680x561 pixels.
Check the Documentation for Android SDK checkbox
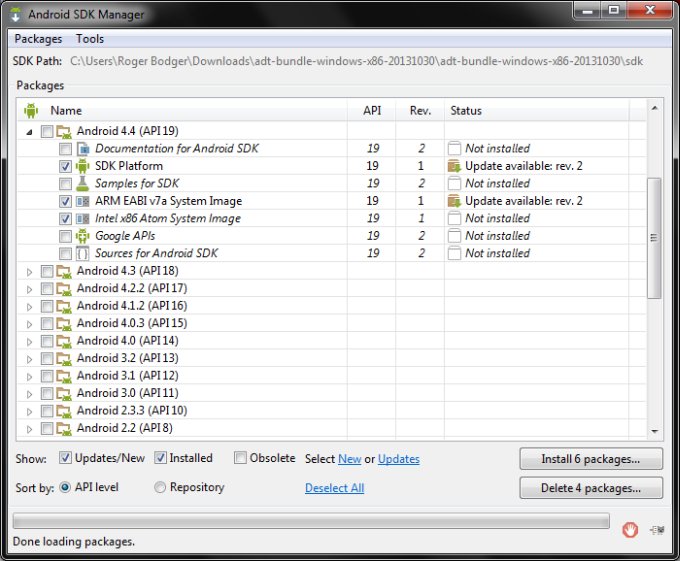pyautogui.click(x=65, y=149)
